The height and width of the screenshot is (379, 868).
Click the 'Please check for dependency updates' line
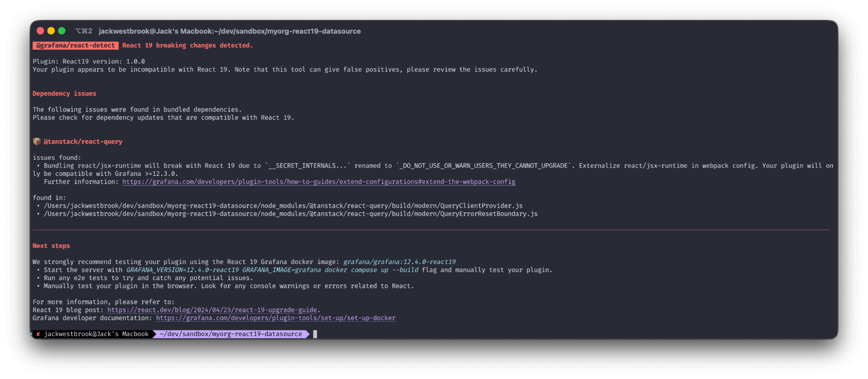tap(163, 118)
